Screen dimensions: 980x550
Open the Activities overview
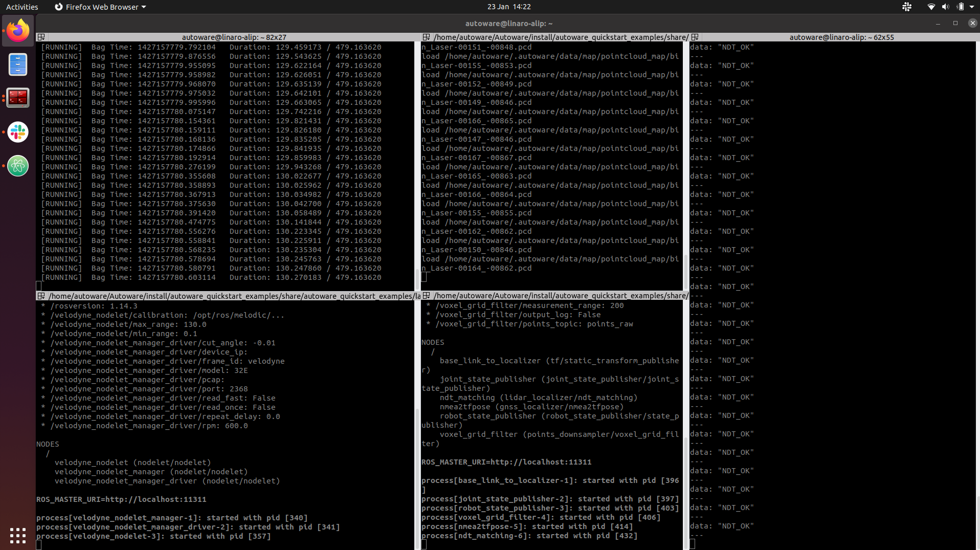pyautogui.click(x=22, y=7)
